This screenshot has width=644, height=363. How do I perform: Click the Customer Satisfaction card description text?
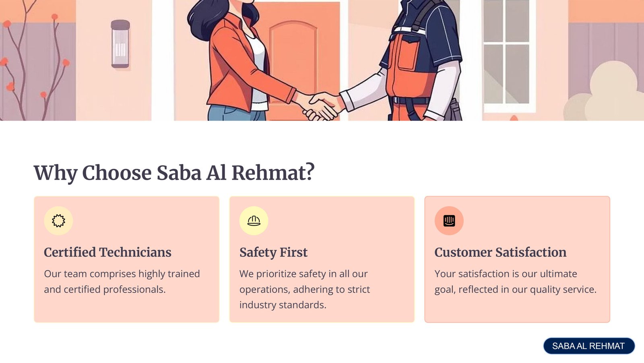coord(515,282)
